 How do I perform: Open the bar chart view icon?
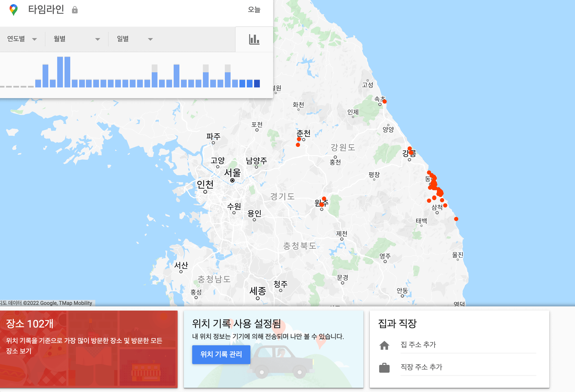point(255,39)
